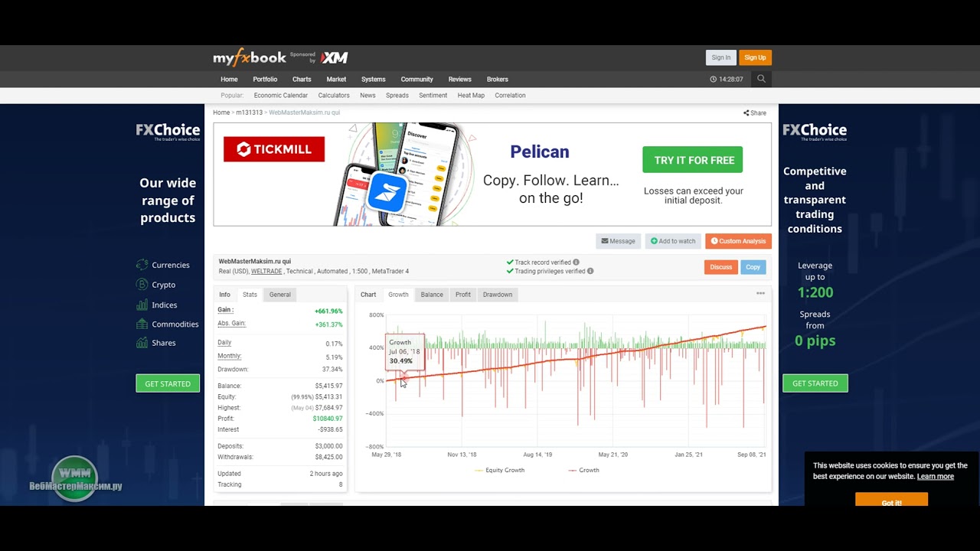Toggle Equity Growth legend entry

click(500, 470)
